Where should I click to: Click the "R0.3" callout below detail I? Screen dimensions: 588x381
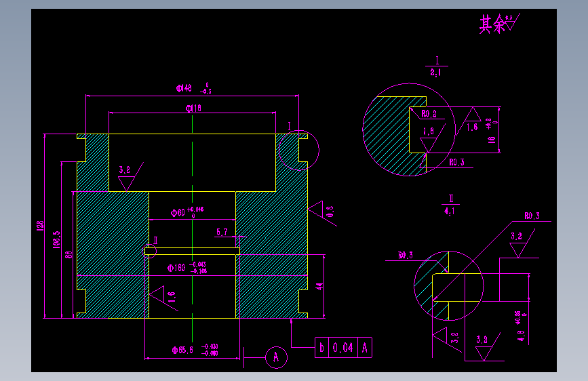456,162
